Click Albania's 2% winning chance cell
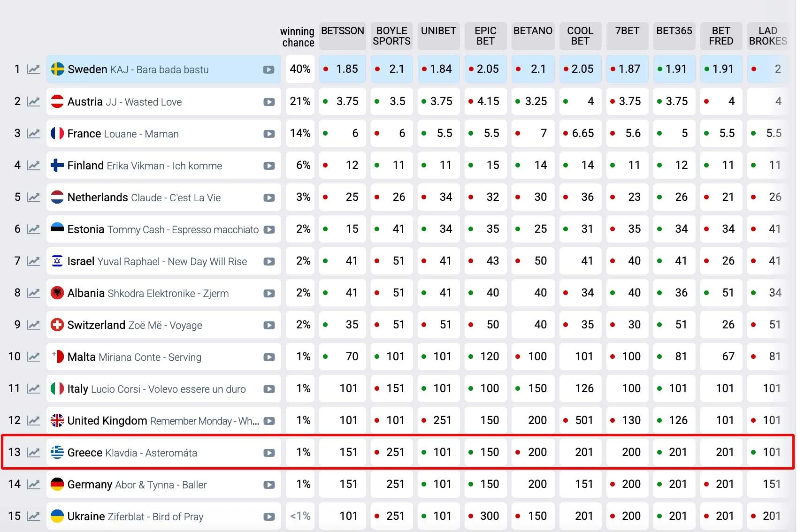This screenshot has width=797, height=532. 300,293
